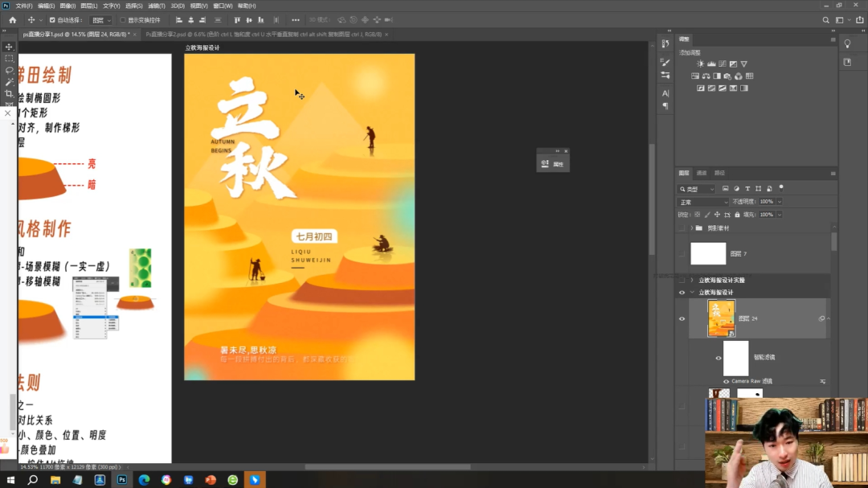The image size is (868, 488).
Task: Select the Magic Wand tool
Action: click(9, 81)
